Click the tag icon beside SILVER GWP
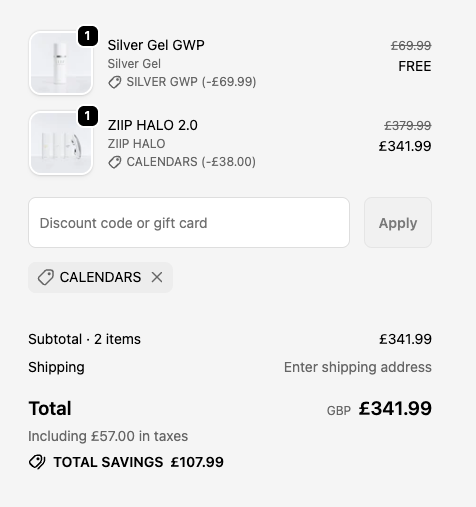The height and width of the screenshot is (507, 476). (115, 82)
